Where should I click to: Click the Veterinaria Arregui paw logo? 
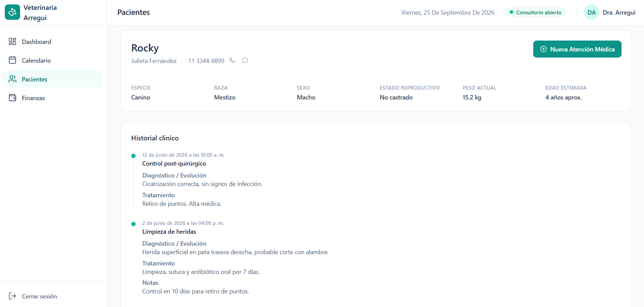point(12,12)
